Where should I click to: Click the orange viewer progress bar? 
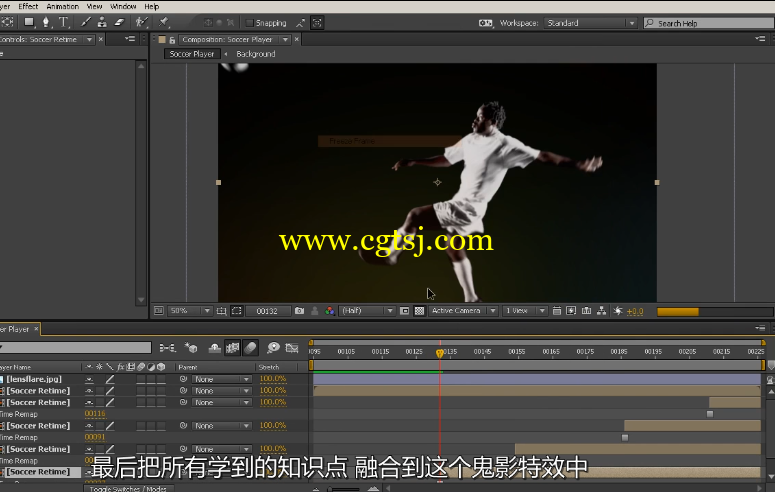click(678, 312)
